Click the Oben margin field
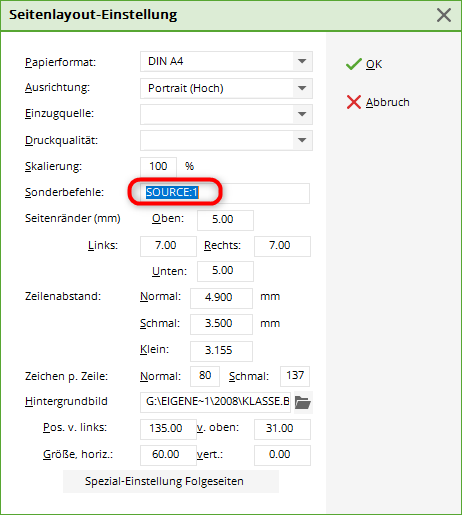The height and width of the screenshot is (515, 462). [x=225, y=220]
